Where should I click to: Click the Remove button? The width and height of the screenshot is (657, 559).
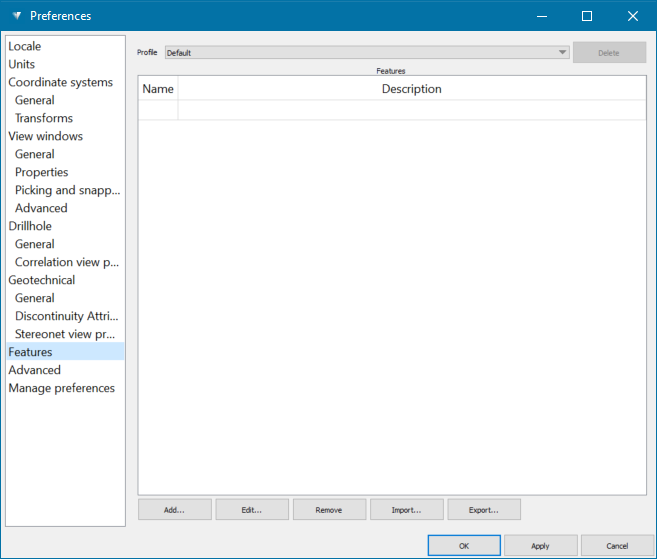329,510
